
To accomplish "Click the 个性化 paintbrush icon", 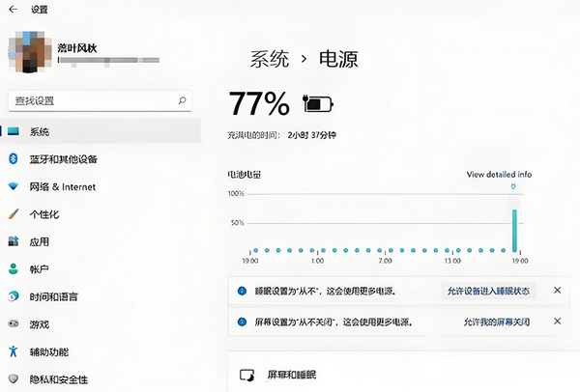I will (x=14, y=214).
